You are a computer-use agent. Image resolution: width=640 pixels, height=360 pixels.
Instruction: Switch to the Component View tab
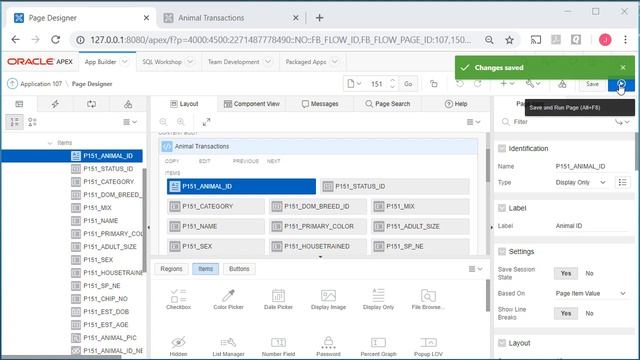[252, 104]
